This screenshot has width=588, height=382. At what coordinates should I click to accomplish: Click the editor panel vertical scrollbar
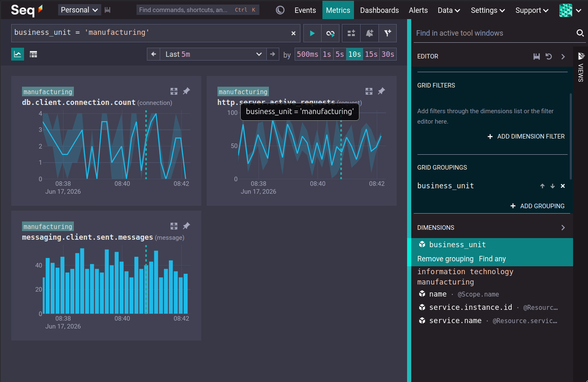571,136
